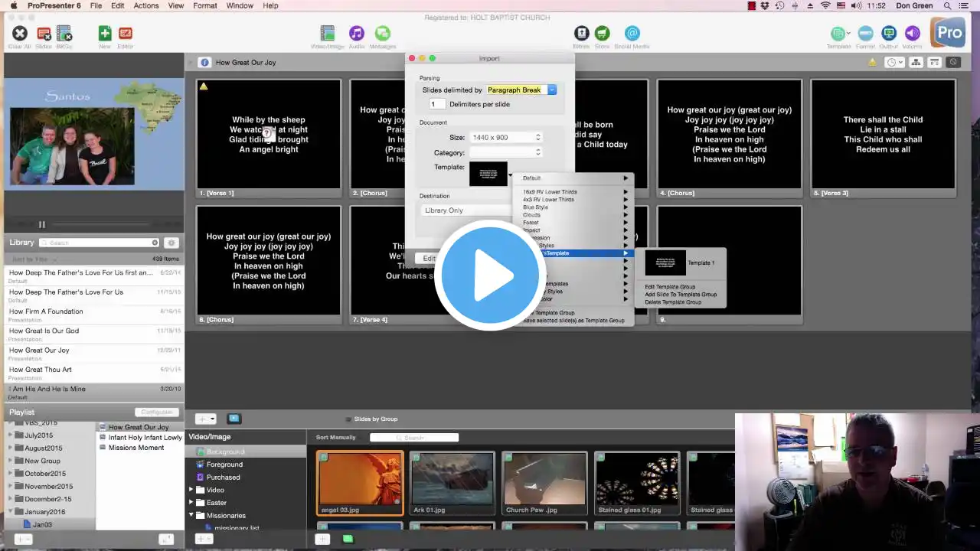
Task: Open the Store cart icon
Action: point(603,34)
